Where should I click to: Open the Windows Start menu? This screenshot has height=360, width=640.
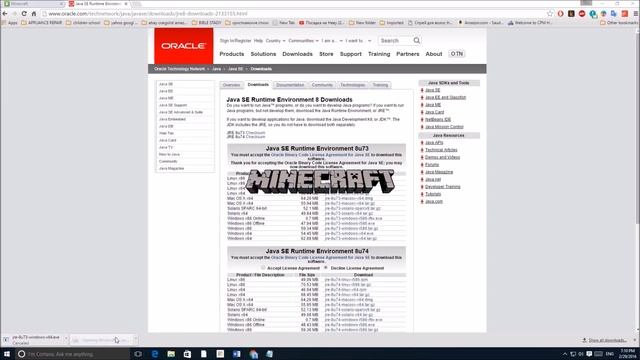(7, 354)
